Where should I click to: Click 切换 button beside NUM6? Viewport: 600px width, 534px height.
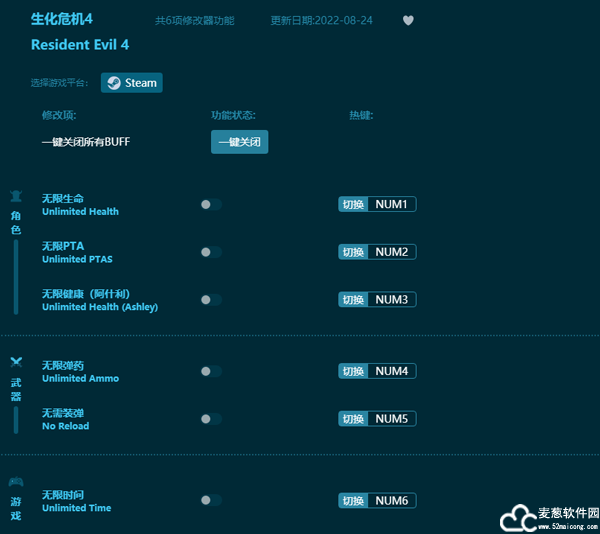point(353,500)
